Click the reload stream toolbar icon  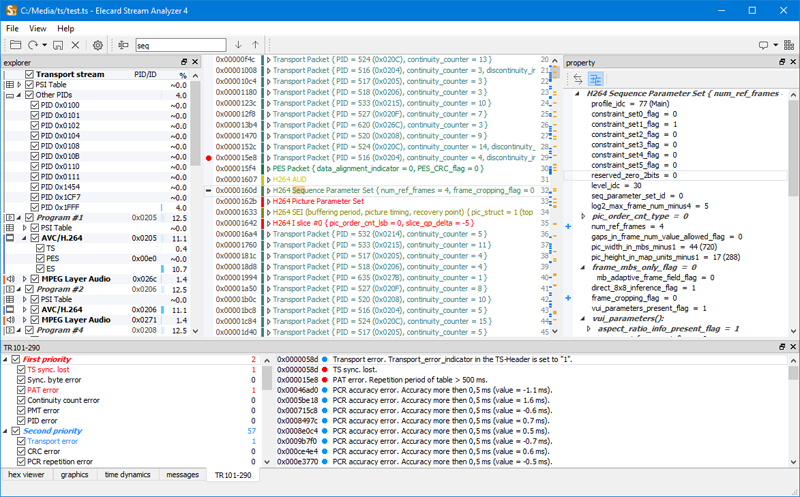coord(33,45)
